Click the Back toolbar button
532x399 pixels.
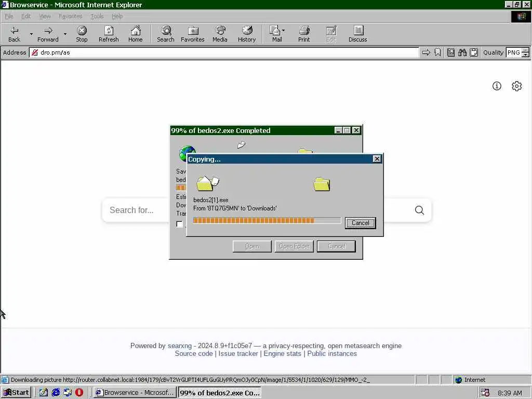click(14, 34)
